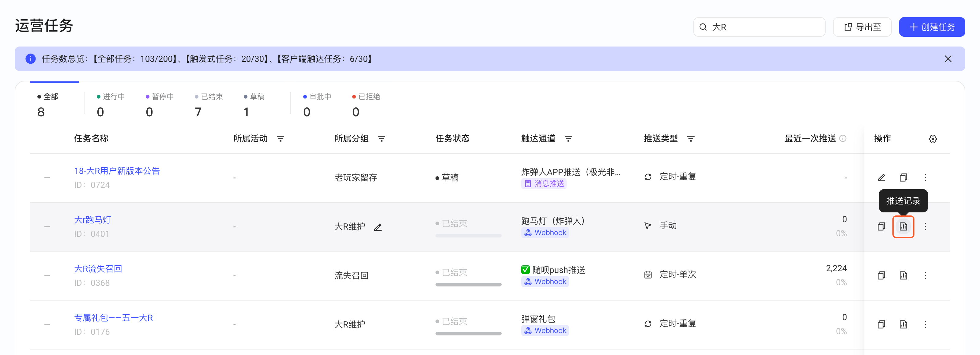Image resolution: width=980 pixels, height=355 pixels.
Task: Copy the 18-大R用户新版本公告 task
Action: pos(903,177)
